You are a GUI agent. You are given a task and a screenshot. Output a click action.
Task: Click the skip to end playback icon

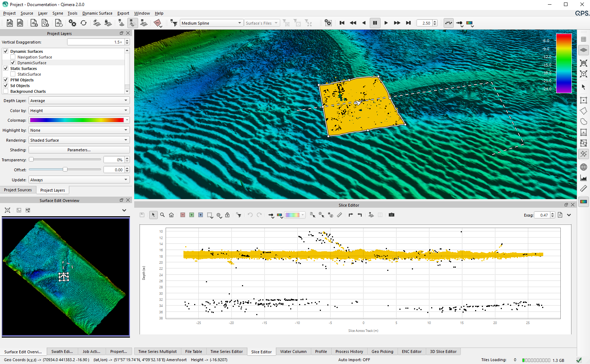click(408, 23)
